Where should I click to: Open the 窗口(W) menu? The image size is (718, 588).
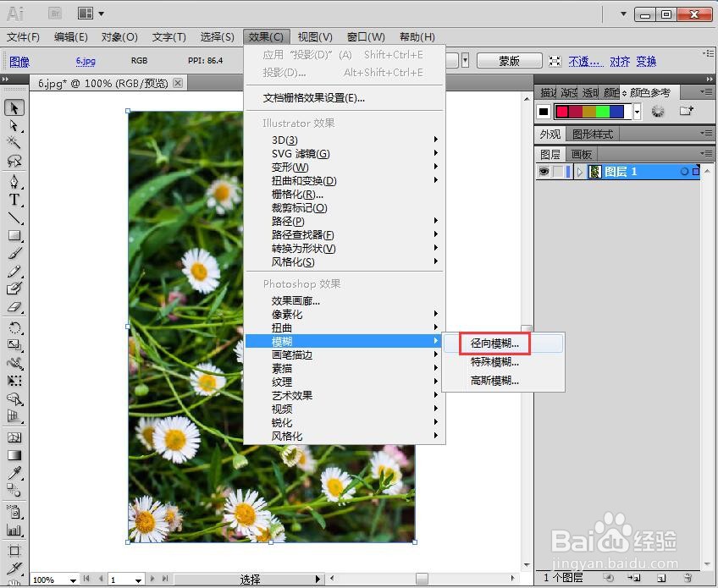tap(366, 36)
